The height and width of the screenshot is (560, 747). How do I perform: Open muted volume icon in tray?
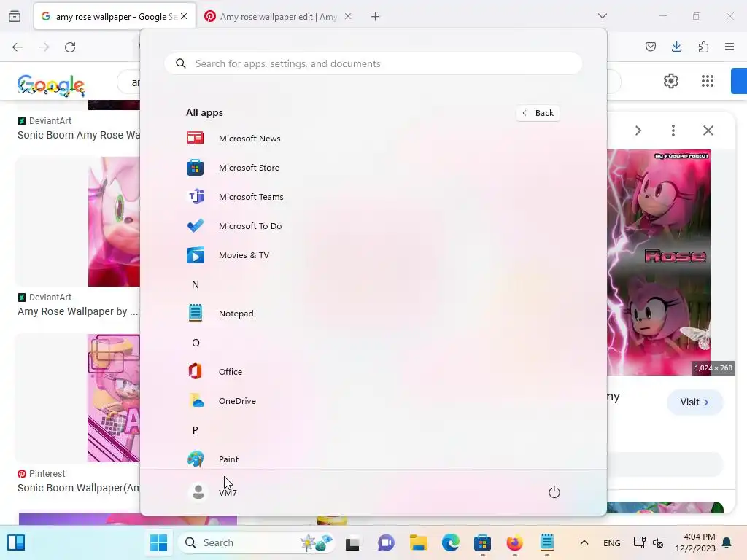[x=658, y=542]
